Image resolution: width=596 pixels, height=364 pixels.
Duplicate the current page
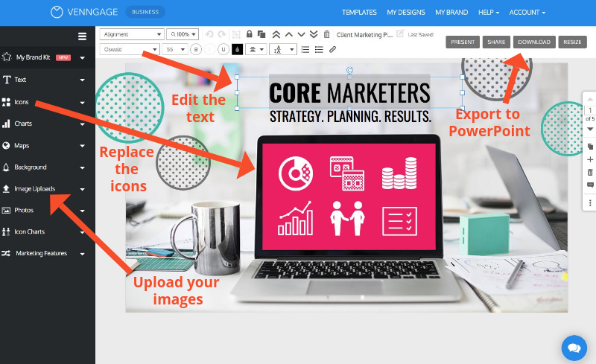[590, 147]
